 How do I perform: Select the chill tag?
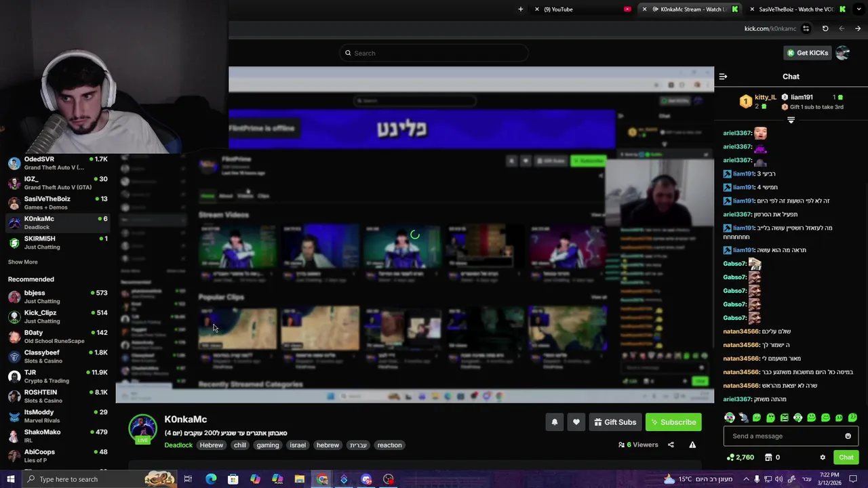[x=240, y=445]
